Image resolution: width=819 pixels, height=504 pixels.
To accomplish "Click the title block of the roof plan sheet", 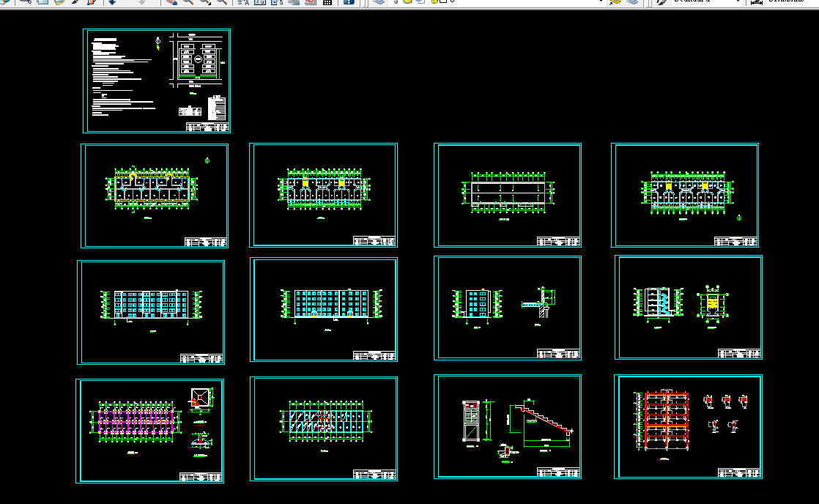I will pyautogui.click(x=558, y=241).
